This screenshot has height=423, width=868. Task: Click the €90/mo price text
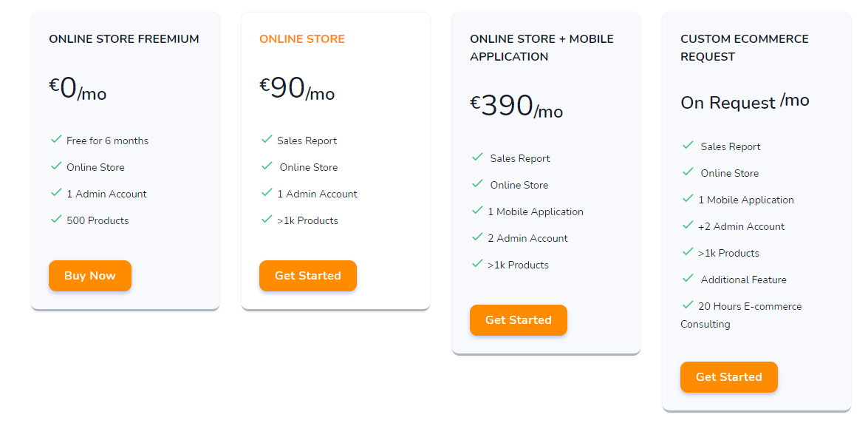(x=297, y=89)
